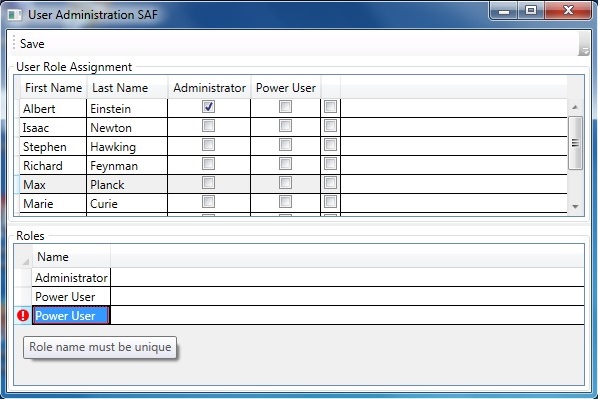Click the Save toolbar button
This screenshot has width=598, height=399.
32,44
